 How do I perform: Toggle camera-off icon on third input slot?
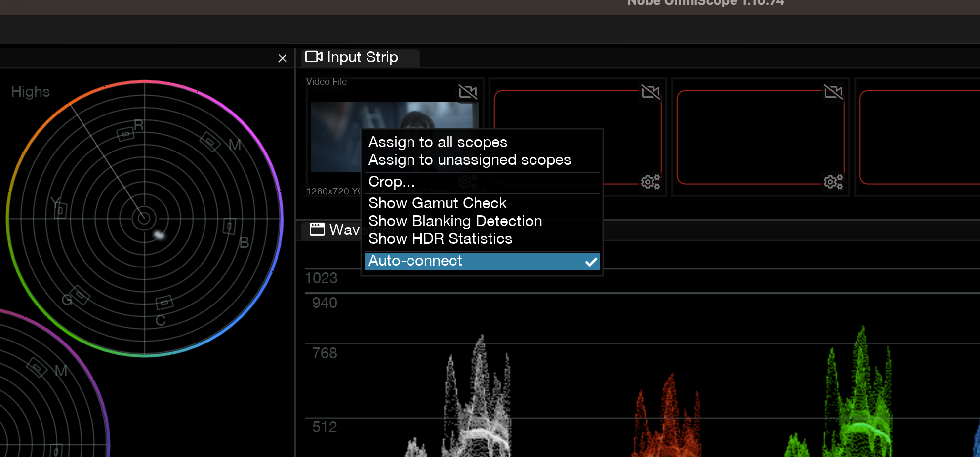click(833, 92)
